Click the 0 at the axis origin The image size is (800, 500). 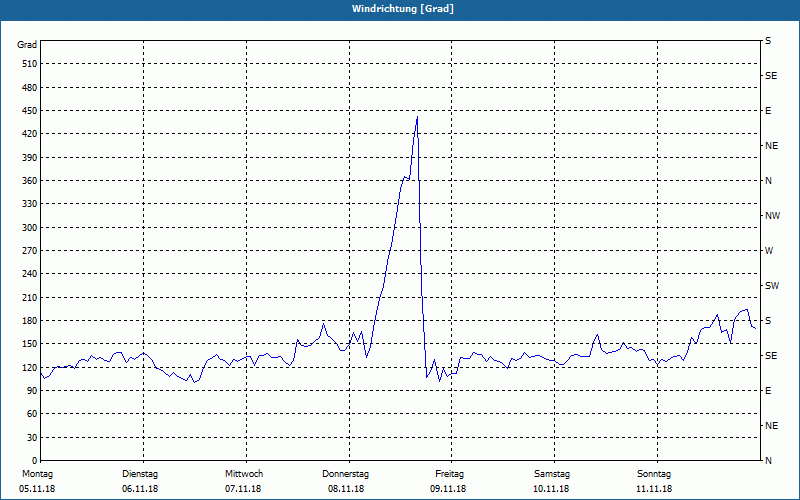(35, 461)
